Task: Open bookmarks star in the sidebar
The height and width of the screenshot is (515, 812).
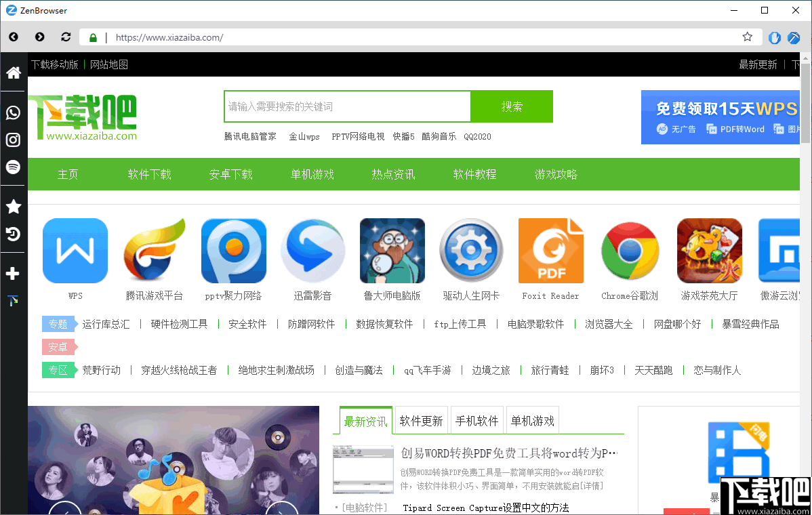Action: 13,207
